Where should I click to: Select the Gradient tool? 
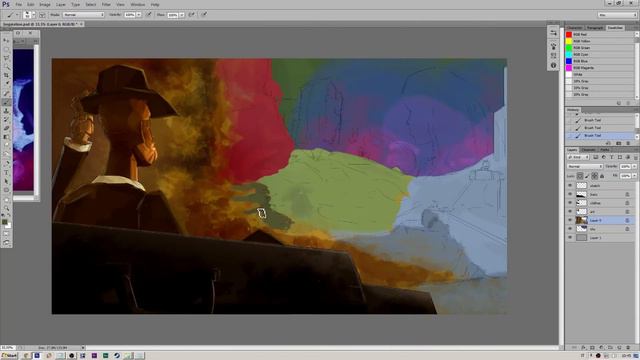click(6, 137)
